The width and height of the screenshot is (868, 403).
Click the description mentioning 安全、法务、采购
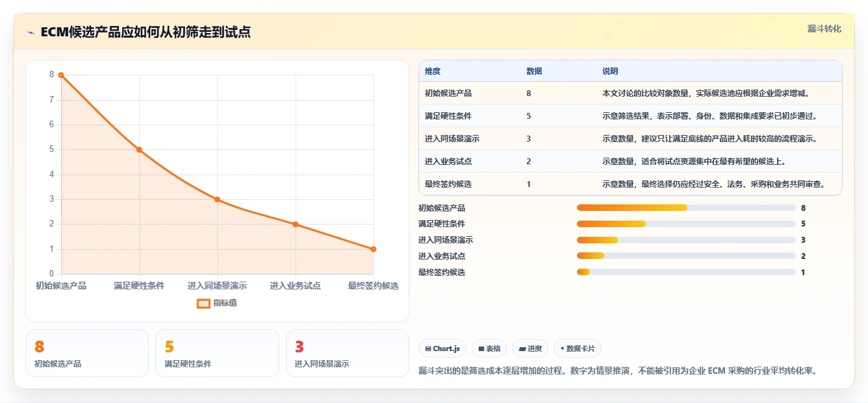[713, 184]
